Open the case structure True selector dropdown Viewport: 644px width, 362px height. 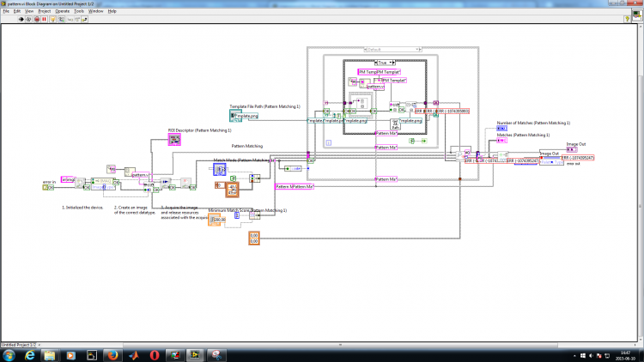click(x=385, y=63)
